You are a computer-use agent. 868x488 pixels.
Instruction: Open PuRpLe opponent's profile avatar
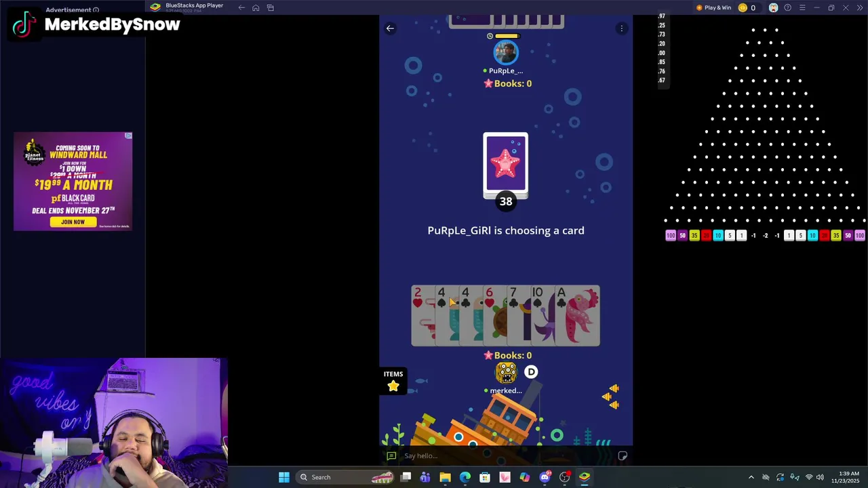click(505, 52)
